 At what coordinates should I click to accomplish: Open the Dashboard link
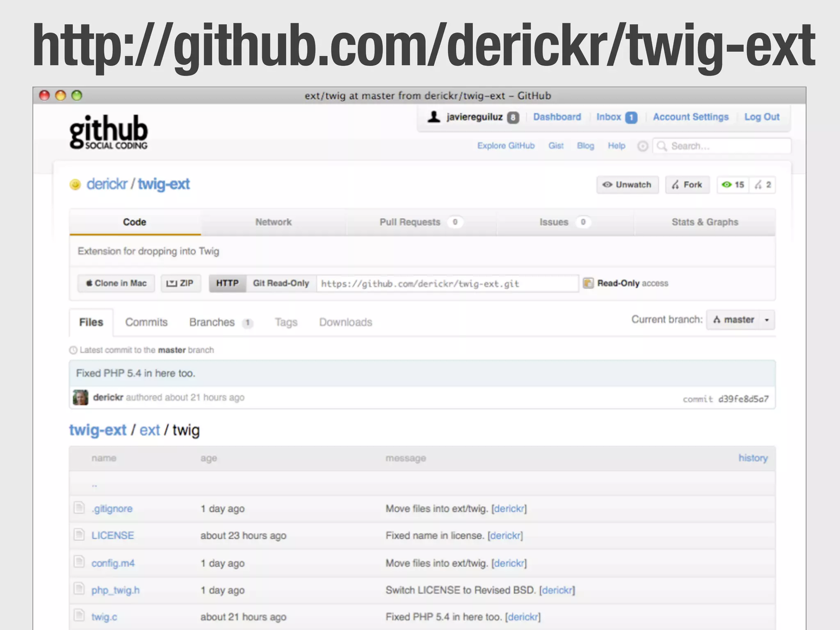pyautogui.click(x=557, y=117)
